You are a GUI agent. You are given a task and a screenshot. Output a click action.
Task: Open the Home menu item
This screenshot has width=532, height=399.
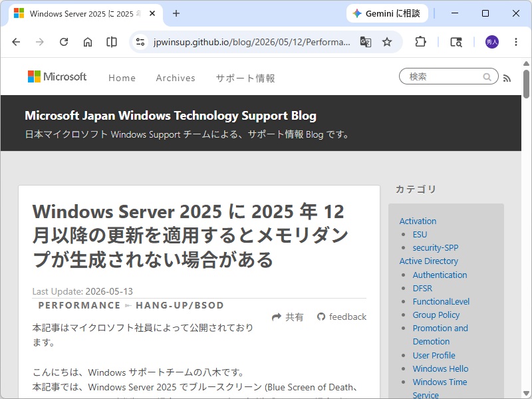122,78
